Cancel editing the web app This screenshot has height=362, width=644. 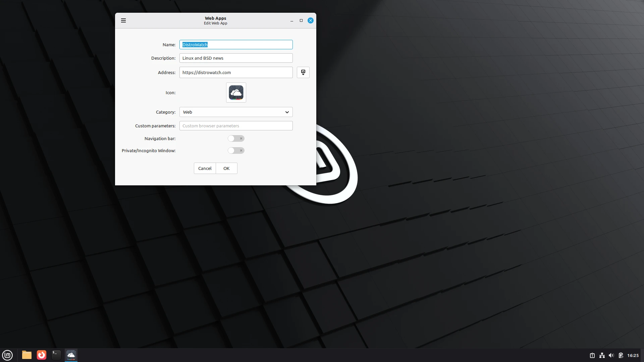[205, 168]
